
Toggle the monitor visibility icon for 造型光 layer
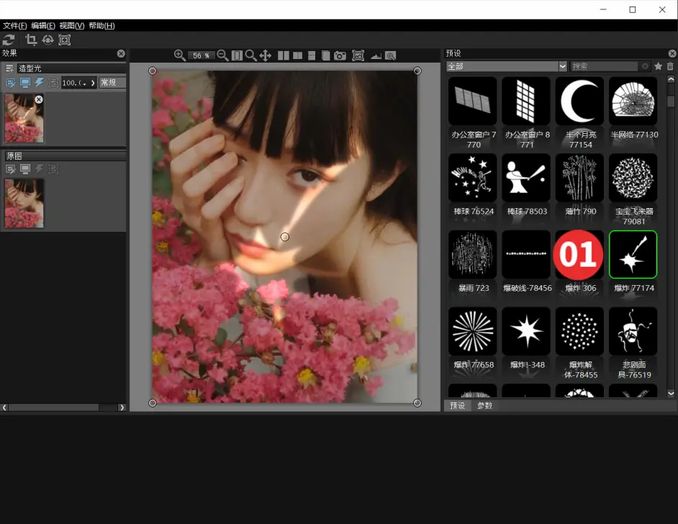click(x=25, y=82)
